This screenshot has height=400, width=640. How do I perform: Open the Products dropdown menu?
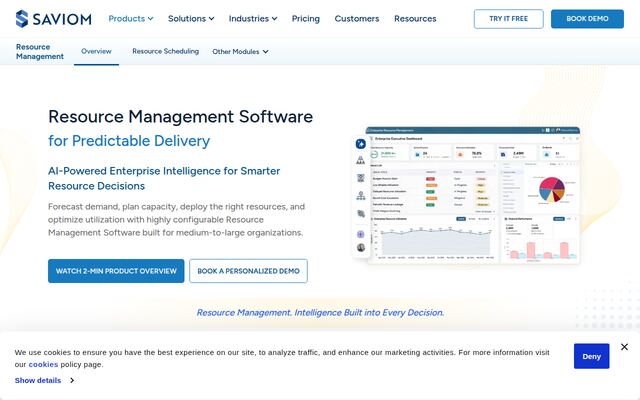click(x=131, y=19)
